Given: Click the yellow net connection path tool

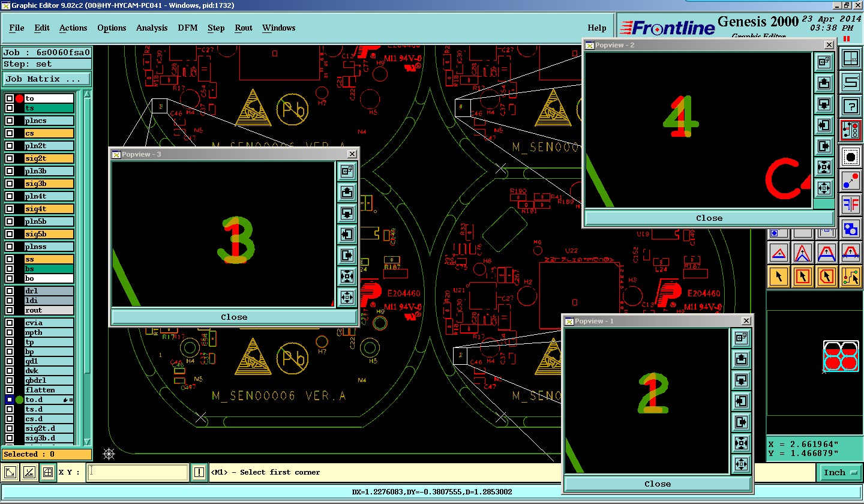Looking at the screenshot, I should click(x=851, y=277).
